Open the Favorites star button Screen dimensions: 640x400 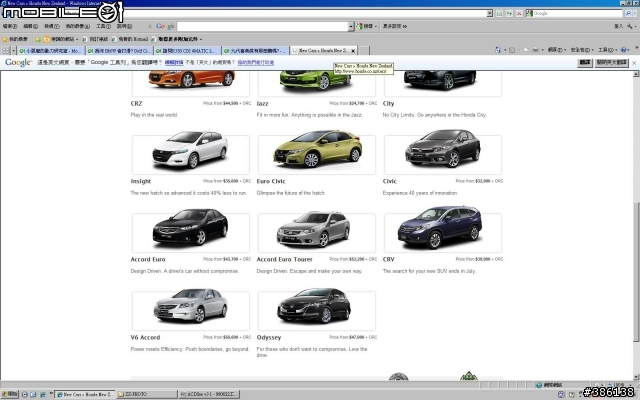[x=15, y=39]
